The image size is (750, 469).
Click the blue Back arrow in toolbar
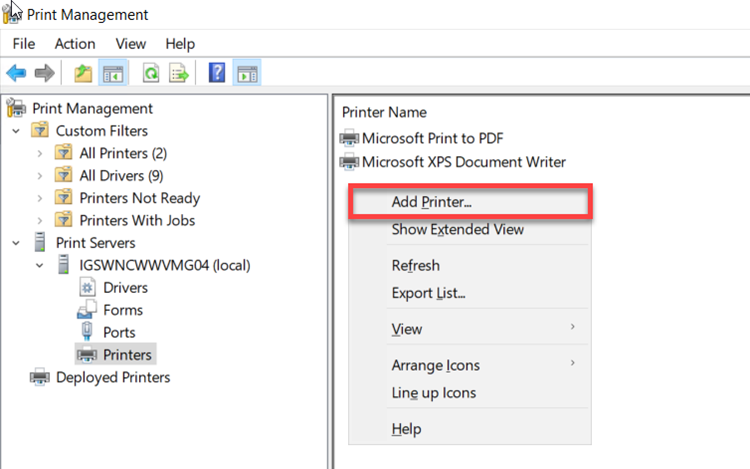coord(16,73)
